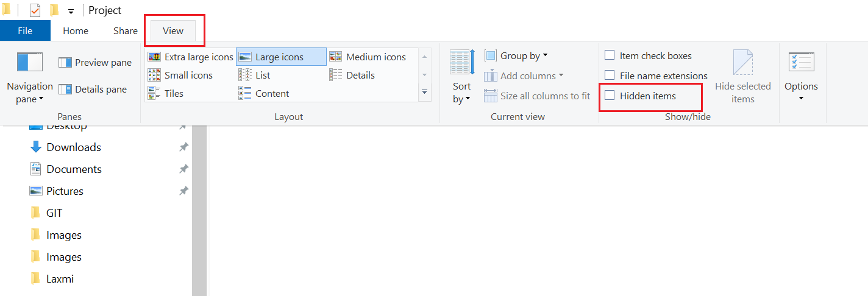868x296 pixels.
Task: Click Size all columns to fit
Action: pyautogui.click(x=537, y=96)
